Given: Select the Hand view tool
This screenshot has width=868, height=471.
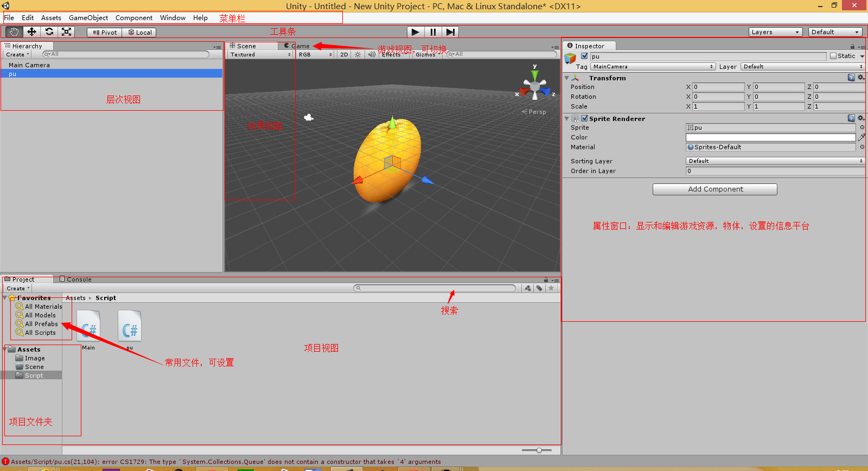Looking at the screenshot, I should (x=14, y=32).
